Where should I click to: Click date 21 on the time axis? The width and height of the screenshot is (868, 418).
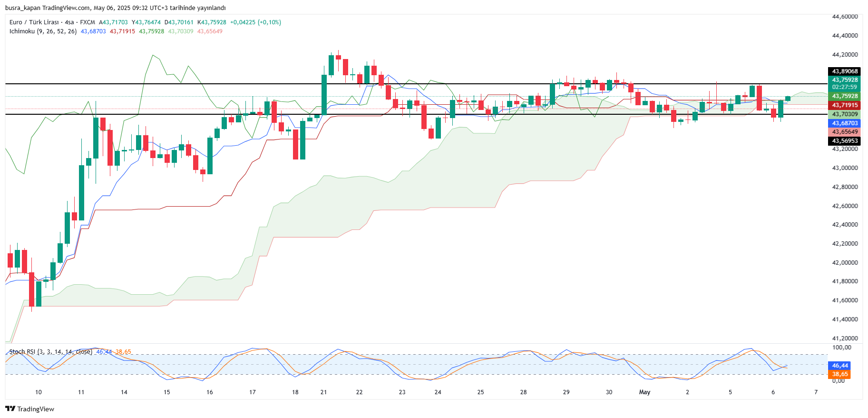pyautogui.click(x=323, y=392)
